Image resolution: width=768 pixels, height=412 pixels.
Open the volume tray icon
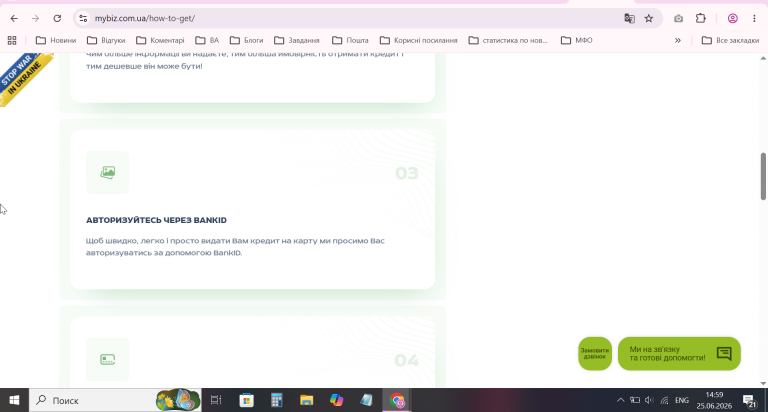(649, 400)
